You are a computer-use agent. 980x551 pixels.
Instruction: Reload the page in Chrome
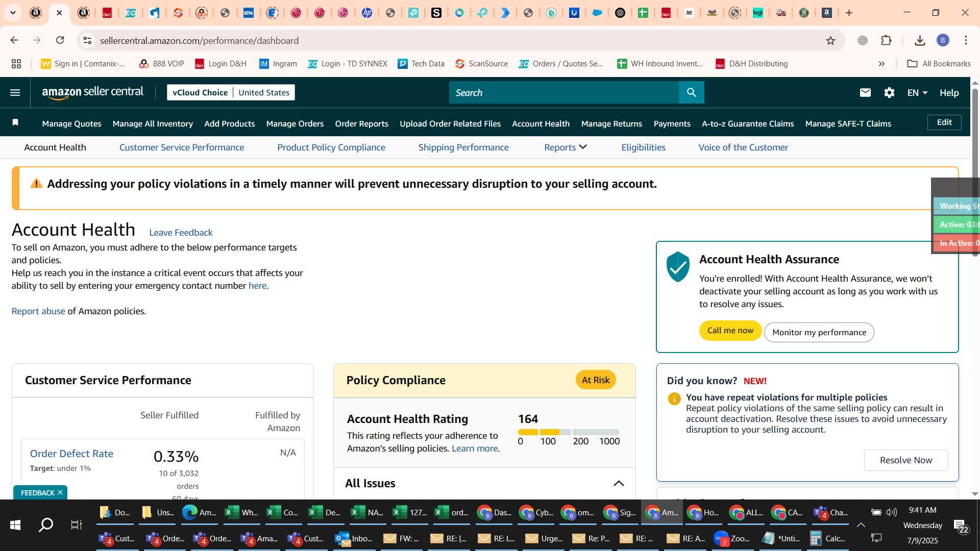coord(60,40)
